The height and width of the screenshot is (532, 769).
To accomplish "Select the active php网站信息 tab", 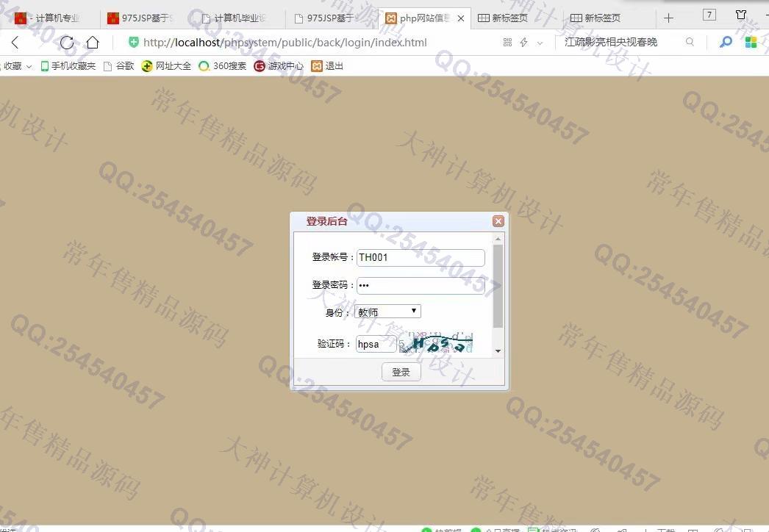I will point(425,18).
